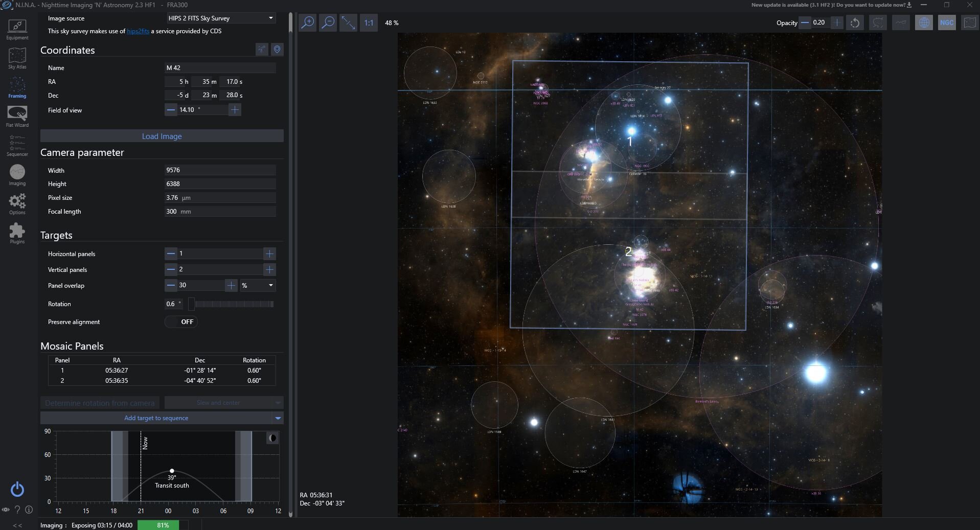Decrease the Panel overlap value
Image resolution: width=980 pixels, height=530 pixels.
tap(171, 285)
